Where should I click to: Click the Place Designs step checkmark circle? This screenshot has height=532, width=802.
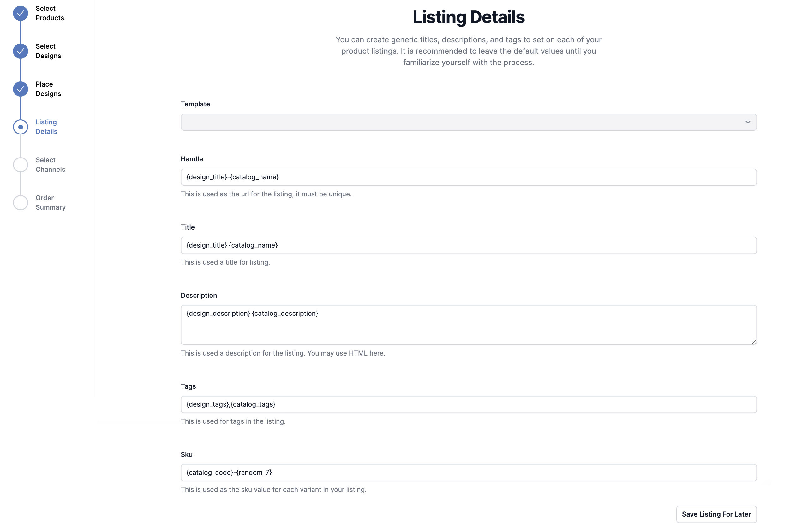point(20,89)
